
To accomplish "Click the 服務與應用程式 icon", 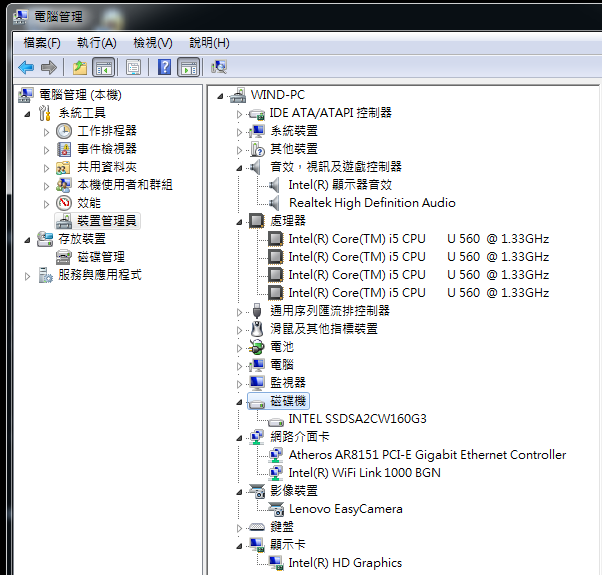I will click(45, 275).
